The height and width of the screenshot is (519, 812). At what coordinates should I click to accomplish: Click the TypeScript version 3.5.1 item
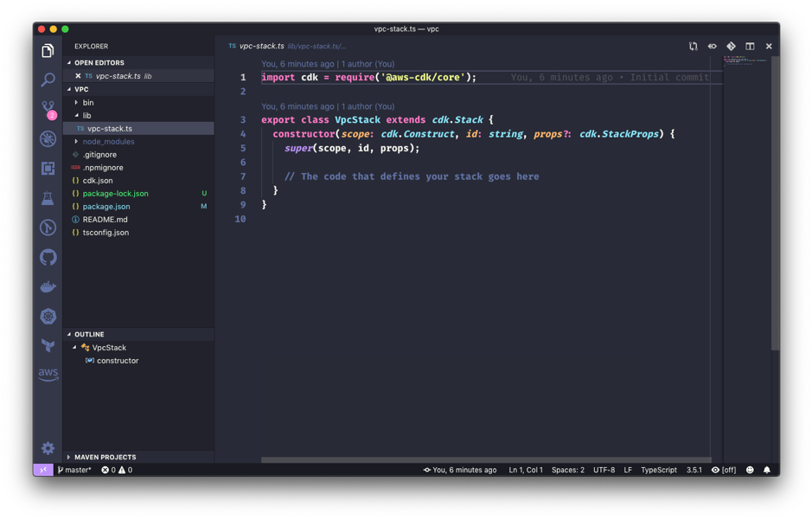(x=694, y=470)
